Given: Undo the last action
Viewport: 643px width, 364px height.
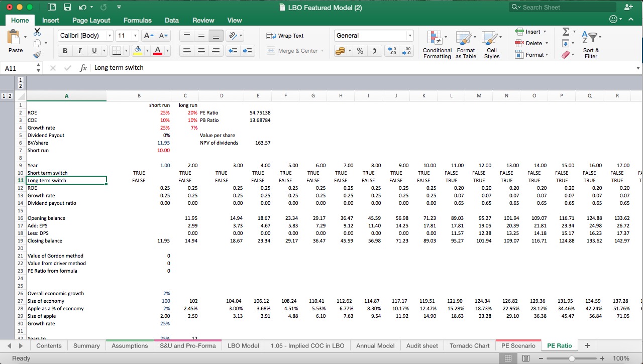Looking at the screenshot, I should 82,8.
